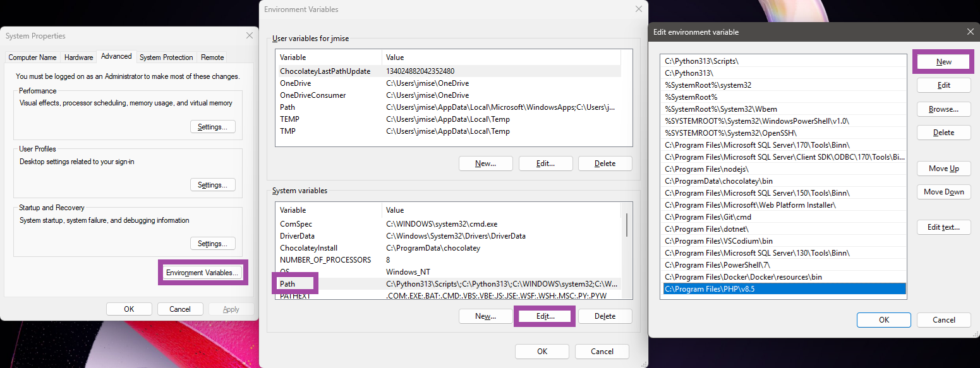Switch to the Remote tab

pyautogui.click(x=212, y=57)
